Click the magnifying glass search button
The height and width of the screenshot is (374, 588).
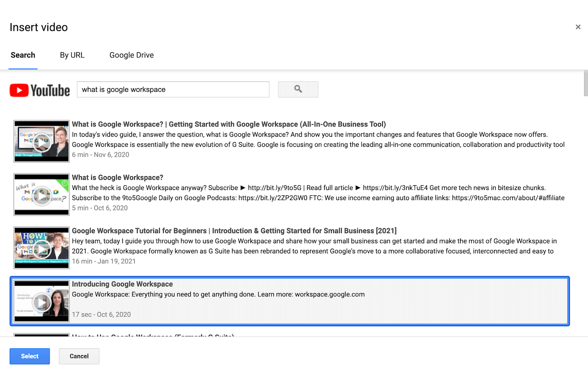[x=298, y=89]
